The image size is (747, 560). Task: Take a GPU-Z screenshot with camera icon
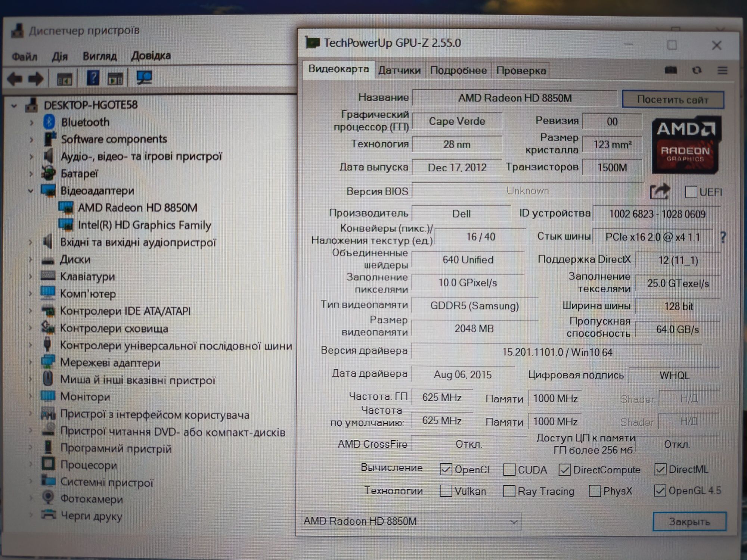tap(671, 70)
